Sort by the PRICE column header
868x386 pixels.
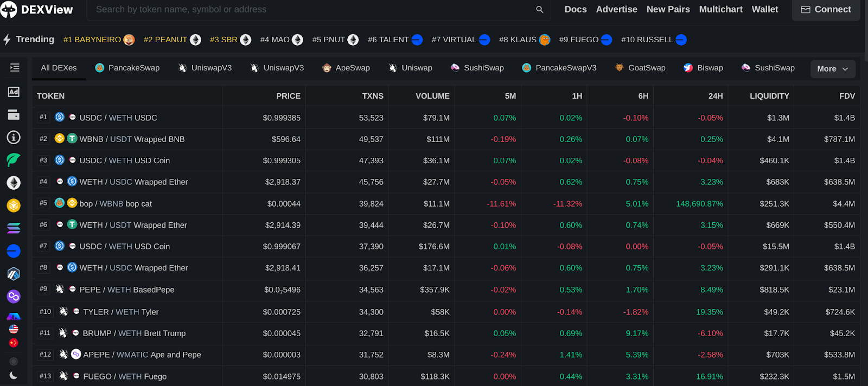pyautogui.click(x=288, y=96)
